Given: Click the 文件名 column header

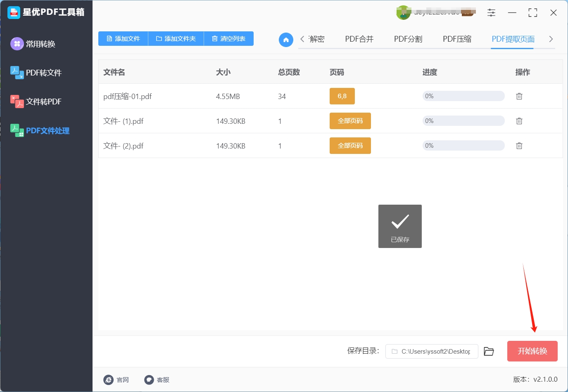Looking at the screenshot, I should [x=114, y=72].
